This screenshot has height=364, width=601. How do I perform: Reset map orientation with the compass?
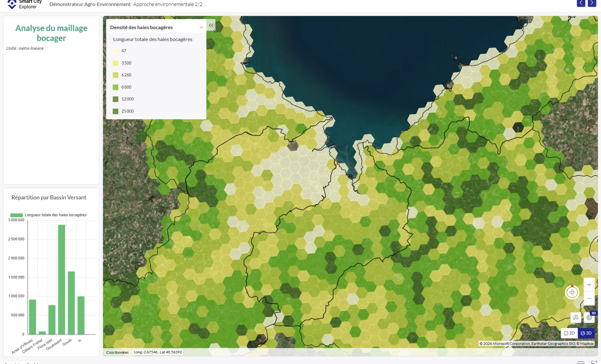point(572,292)
